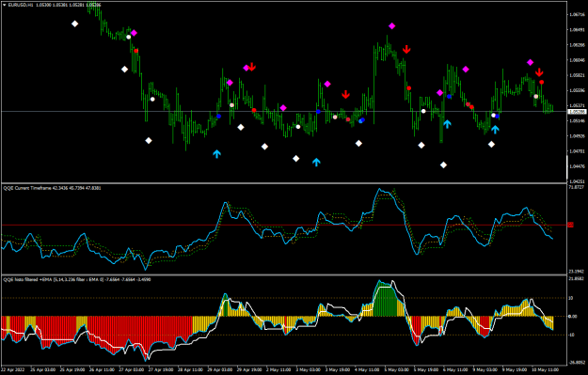
Task: Select the red down arrow beside a magenta diamond
Action: 252,67
